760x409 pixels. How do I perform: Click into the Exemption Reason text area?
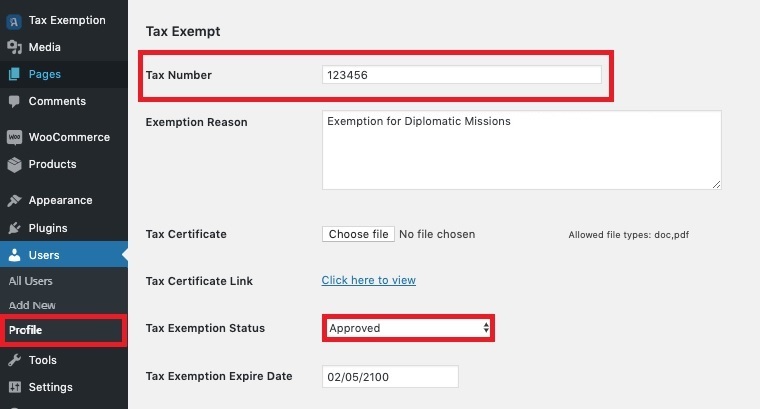pos(522,150)
